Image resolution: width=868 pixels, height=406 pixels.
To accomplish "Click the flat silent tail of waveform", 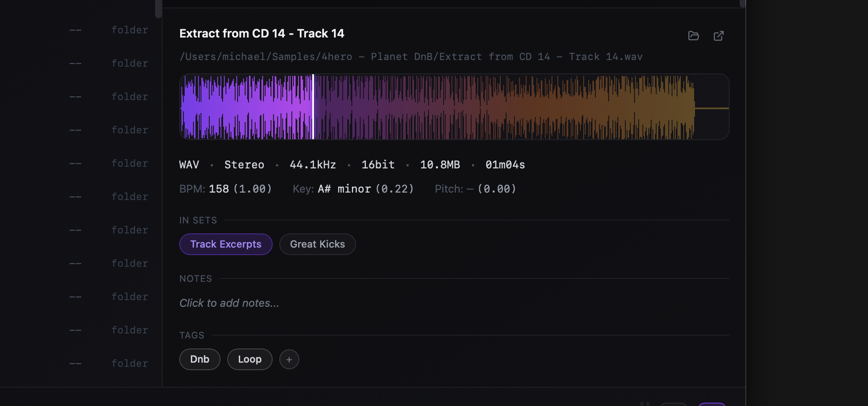I will pos(712,108).
